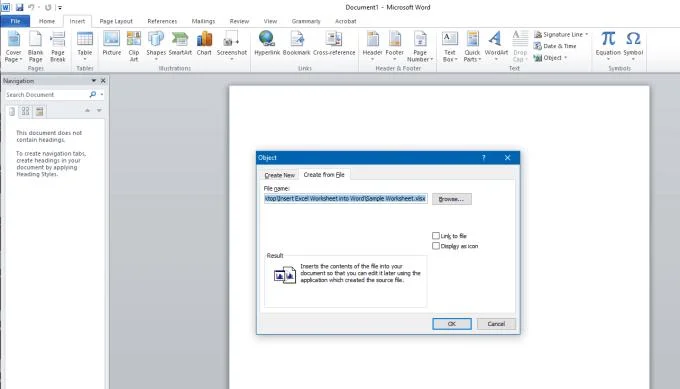
Task: Browse headings in Navigation pane
Action: (12, 111)
